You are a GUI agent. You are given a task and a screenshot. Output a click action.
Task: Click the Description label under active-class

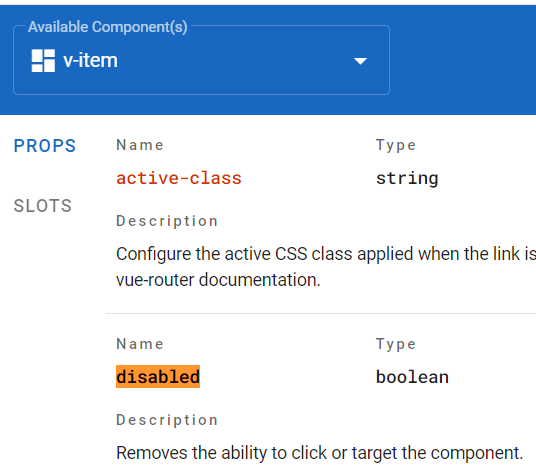point(167,221)
